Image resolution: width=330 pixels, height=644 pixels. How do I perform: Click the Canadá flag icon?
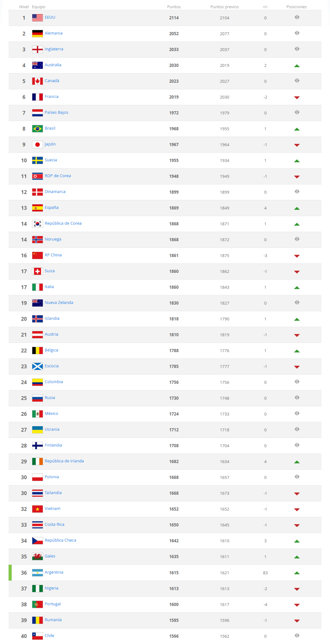[x=37, y=81]
